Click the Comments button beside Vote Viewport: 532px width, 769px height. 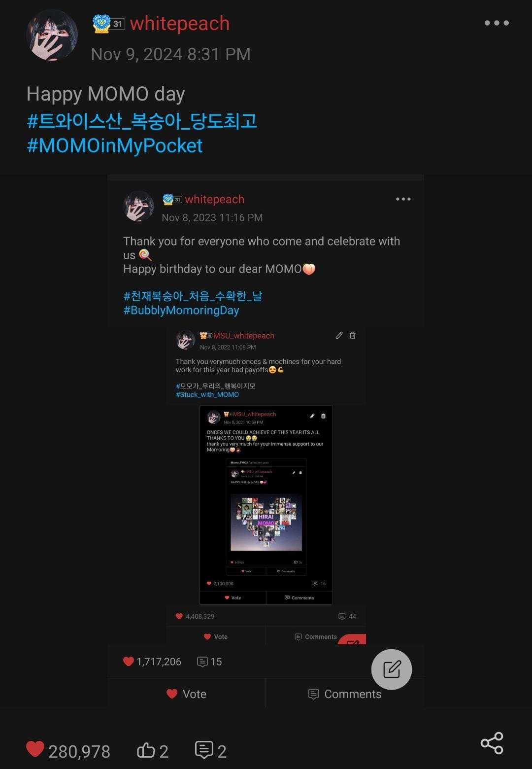[345, 694]
